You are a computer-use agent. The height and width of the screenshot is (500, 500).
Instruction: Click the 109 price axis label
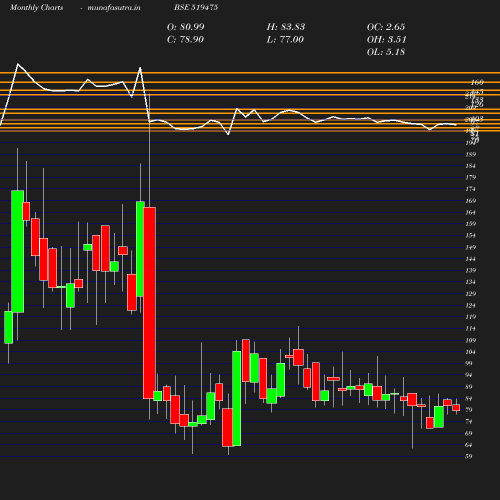[x=471, y=340]
